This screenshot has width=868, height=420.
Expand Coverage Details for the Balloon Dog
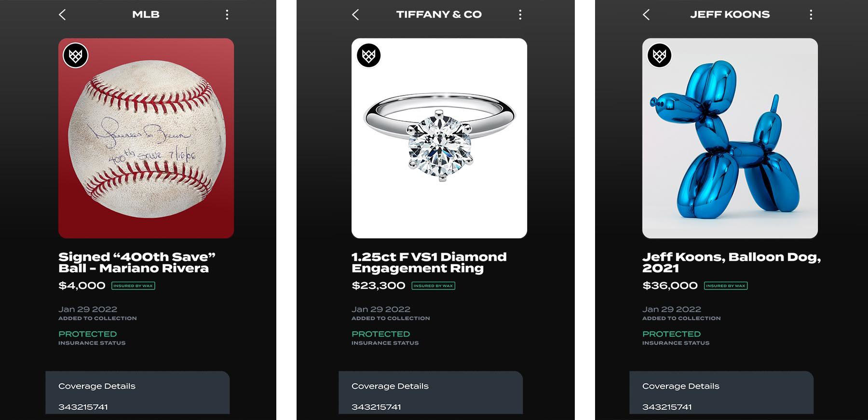click(x=681, y=386)
